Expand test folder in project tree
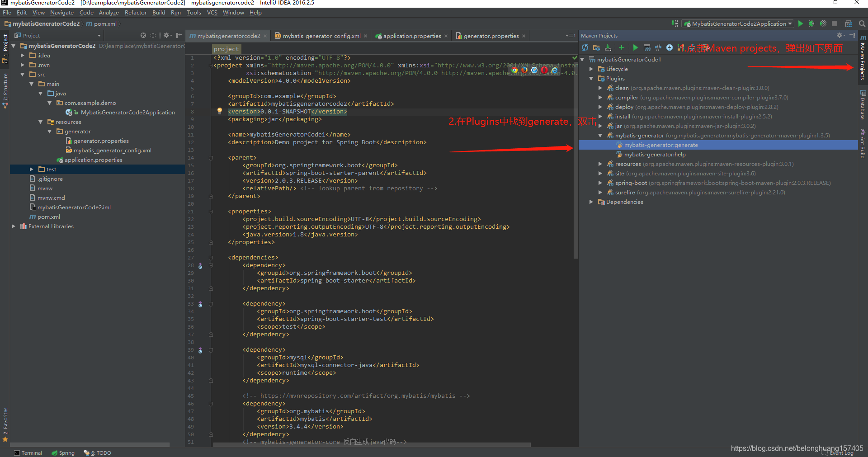 coord(32,169)
